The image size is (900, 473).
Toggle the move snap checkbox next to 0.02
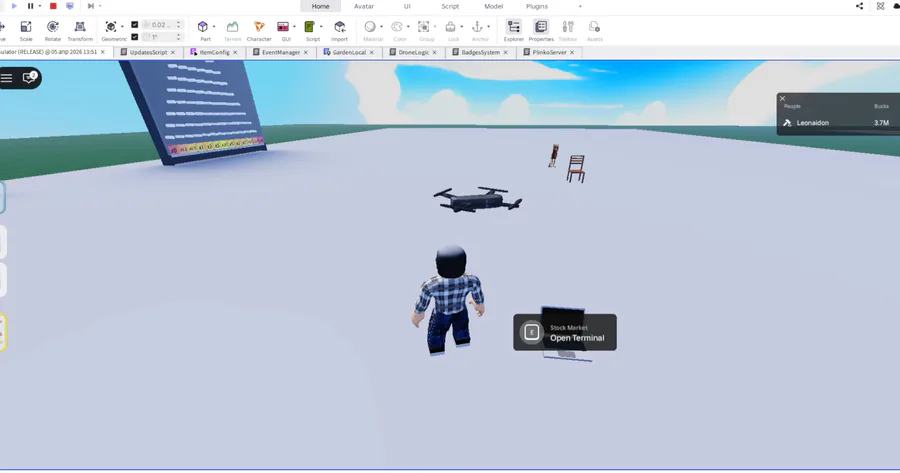click(134, 25)
